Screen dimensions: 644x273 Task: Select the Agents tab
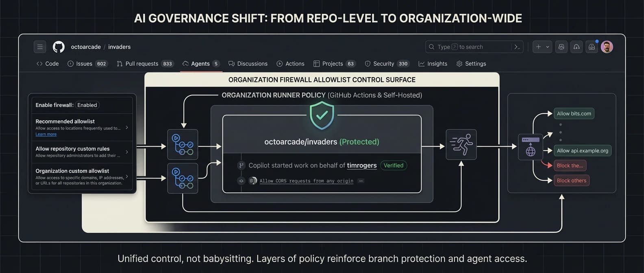(x=201, y=64)
